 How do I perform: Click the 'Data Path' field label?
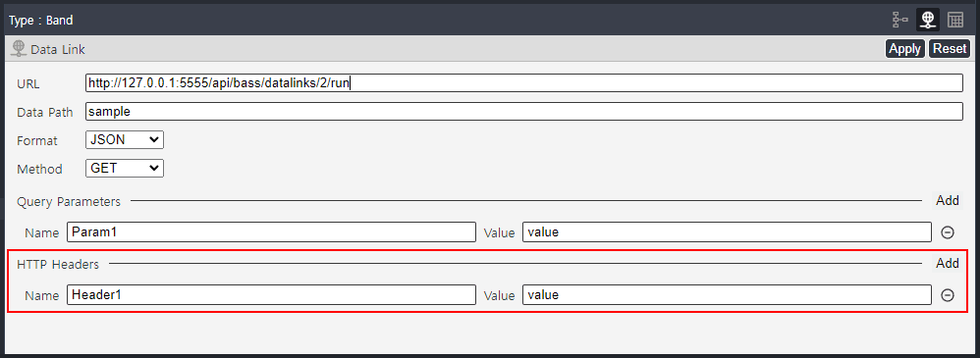(45, 113)
